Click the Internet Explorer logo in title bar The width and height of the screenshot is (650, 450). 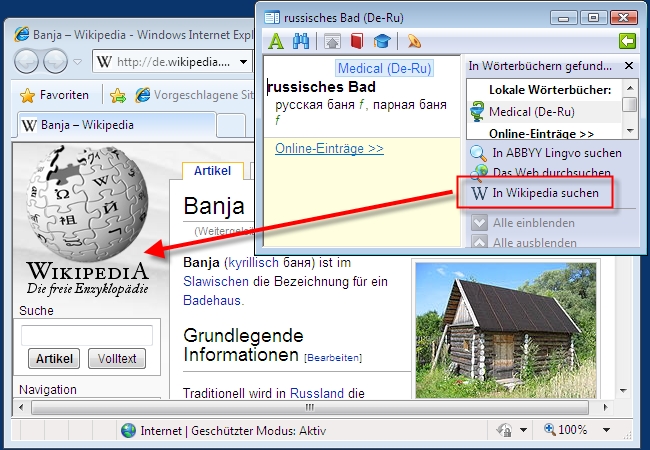click(x=21, y=34)
